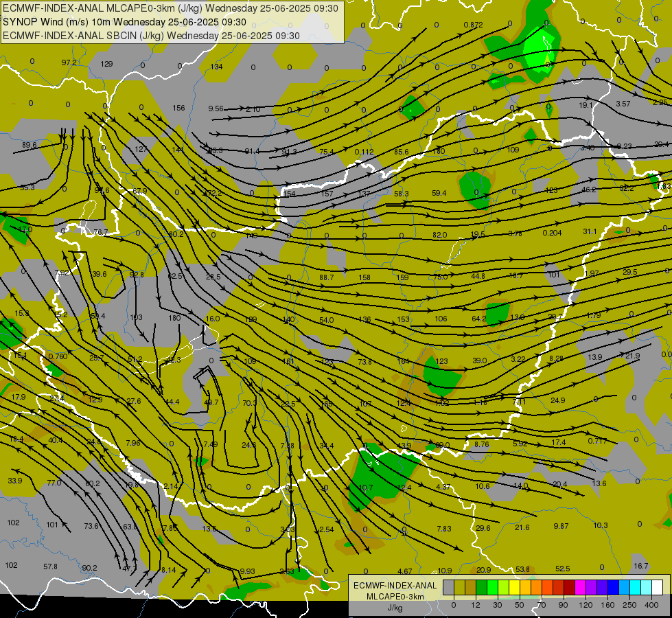Select the map value 82.0
Image resolution: width=672 pixels, height=618 pixels.
click(x=440, y=235)
